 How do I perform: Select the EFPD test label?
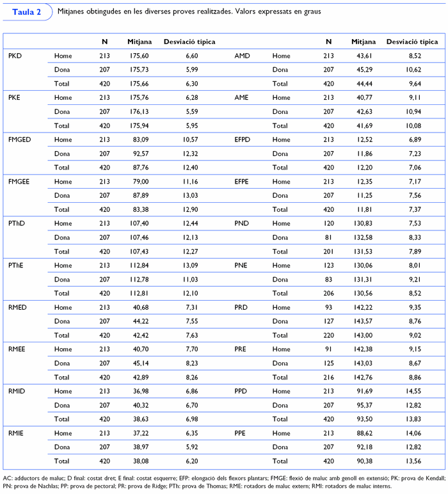tap(243, 139)
